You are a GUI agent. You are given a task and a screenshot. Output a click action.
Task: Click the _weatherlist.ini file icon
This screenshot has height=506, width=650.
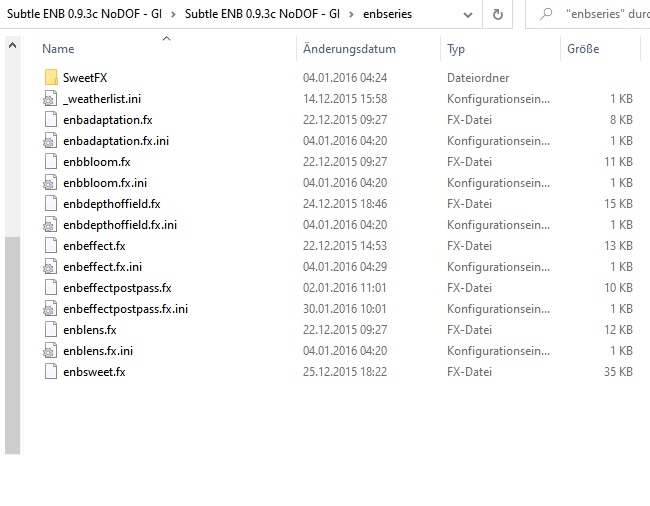[51, 99]
